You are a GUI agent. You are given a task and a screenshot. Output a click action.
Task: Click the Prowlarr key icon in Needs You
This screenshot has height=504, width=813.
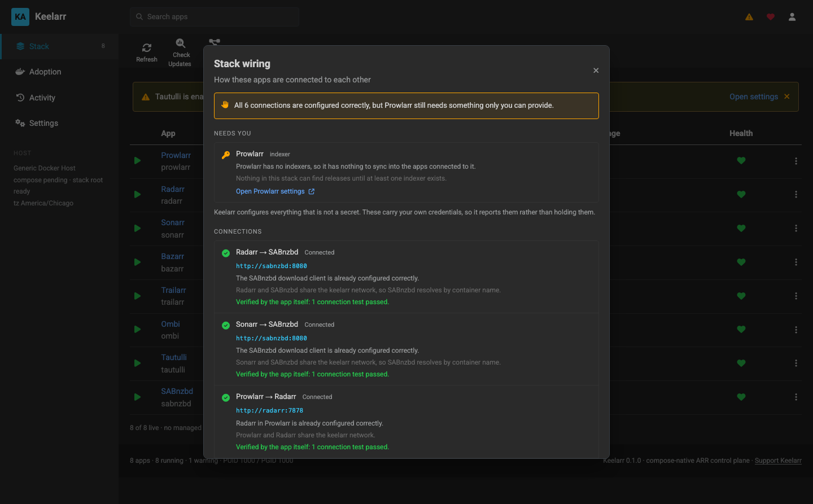[226, 155]
